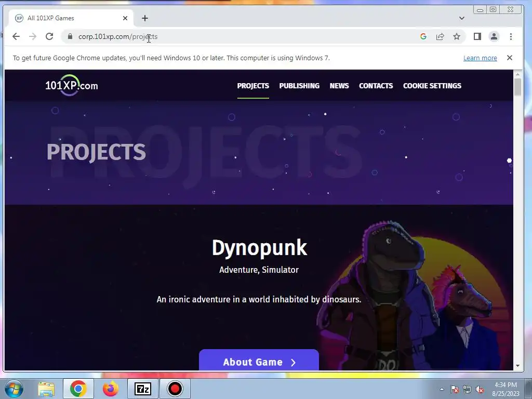532x399 pixels.
Task: Show hidden system tray icons
Action: (x=442, y=389)
